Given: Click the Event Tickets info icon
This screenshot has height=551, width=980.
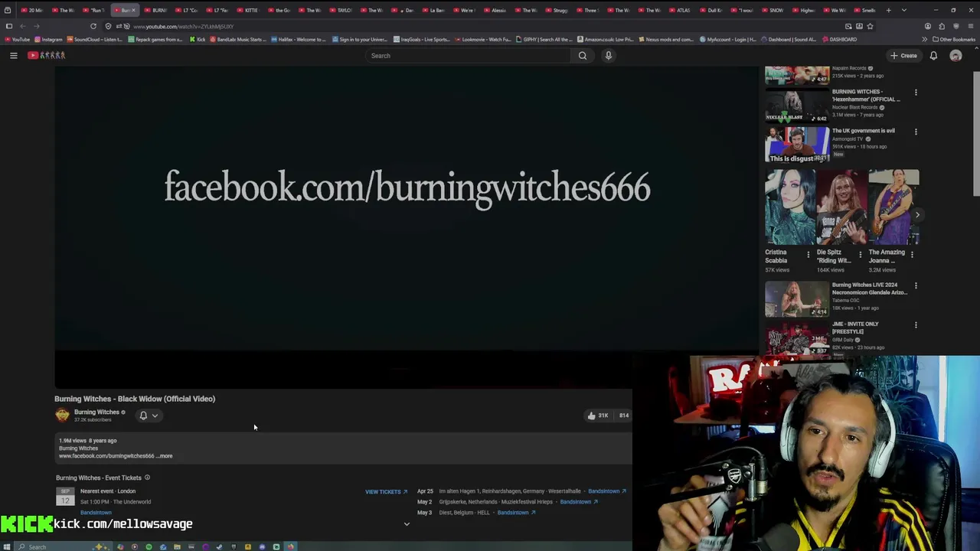Looking at the screenshot, I should point(147,478).
